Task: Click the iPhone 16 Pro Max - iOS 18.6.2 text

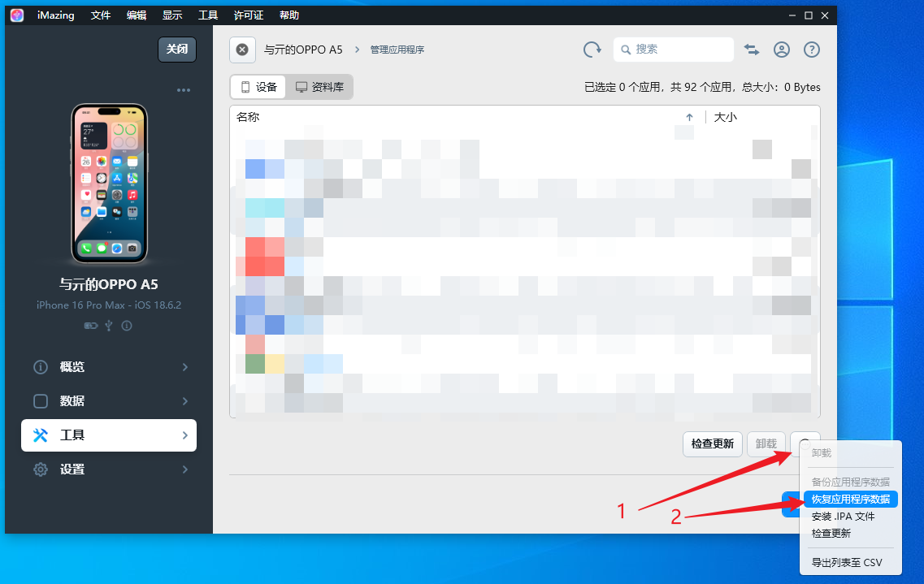Action: [109, 305]
